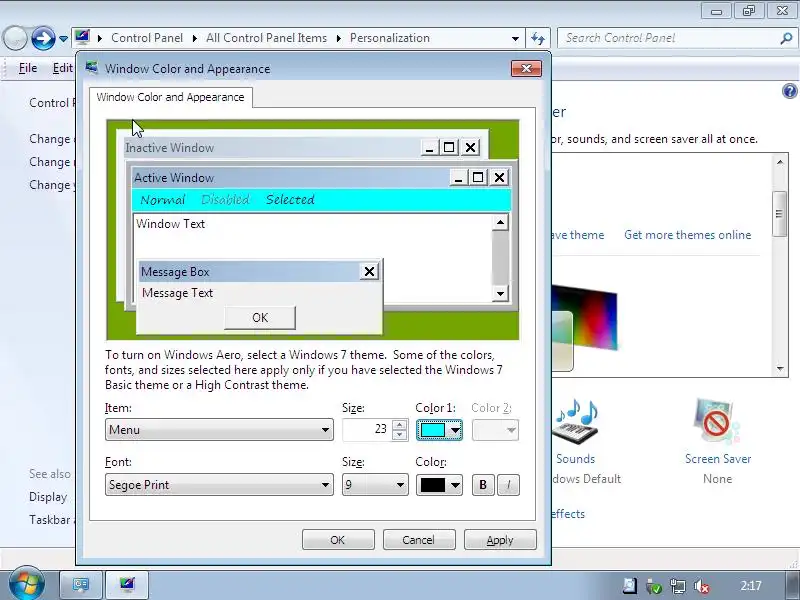Click the greyed Back navigation button
The width and height of the screenshot is (800, 600).
pyautogui.click(x=15, y=38)
